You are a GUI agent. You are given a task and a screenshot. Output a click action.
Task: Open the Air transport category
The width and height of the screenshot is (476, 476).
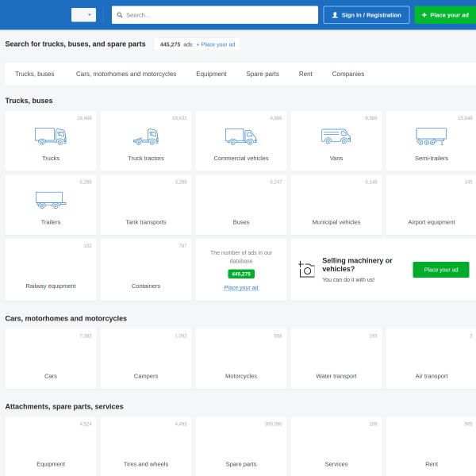click(x=431, y=359)
